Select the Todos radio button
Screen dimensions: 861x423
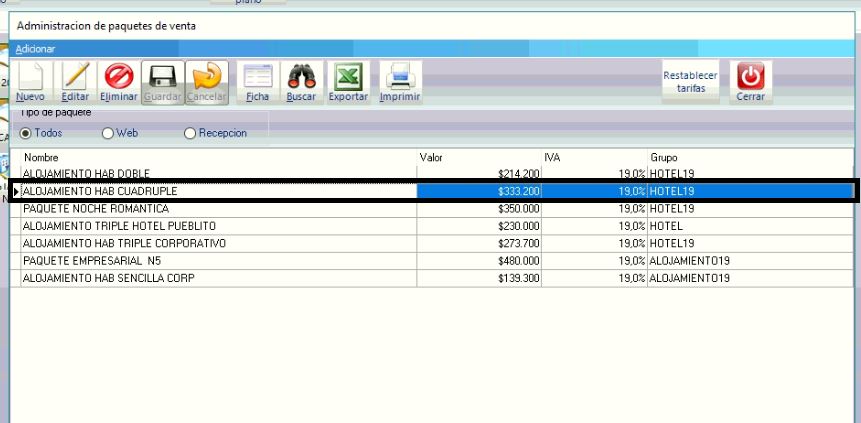[27, 133]
